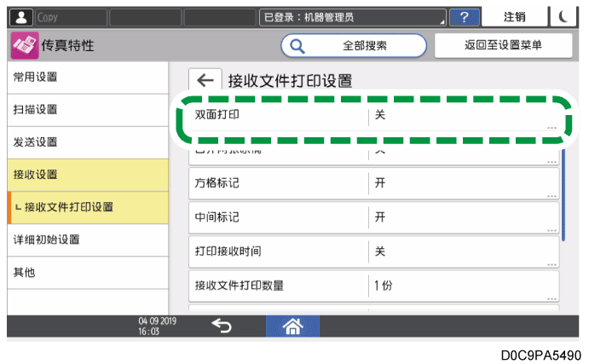The image size is (589, 364).
Task: Click 返回至设置菜单 button
Action: point(504,45)
